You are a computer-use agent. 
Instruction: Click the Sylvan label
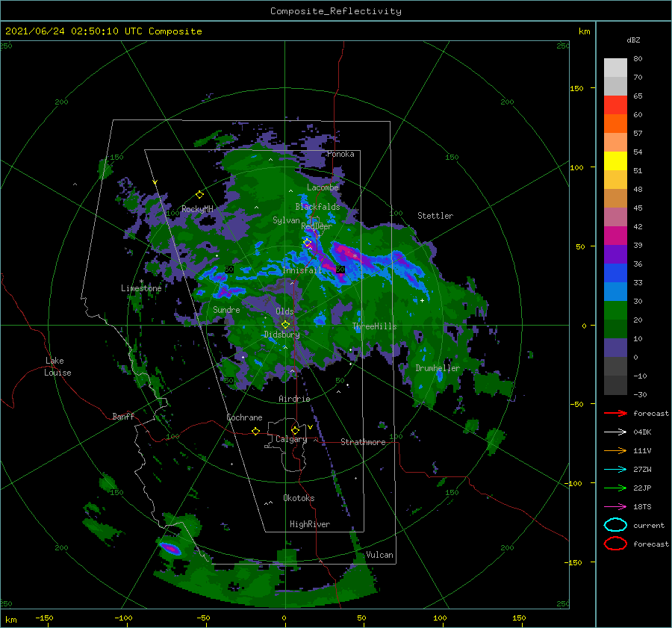[x=286, y=220]
